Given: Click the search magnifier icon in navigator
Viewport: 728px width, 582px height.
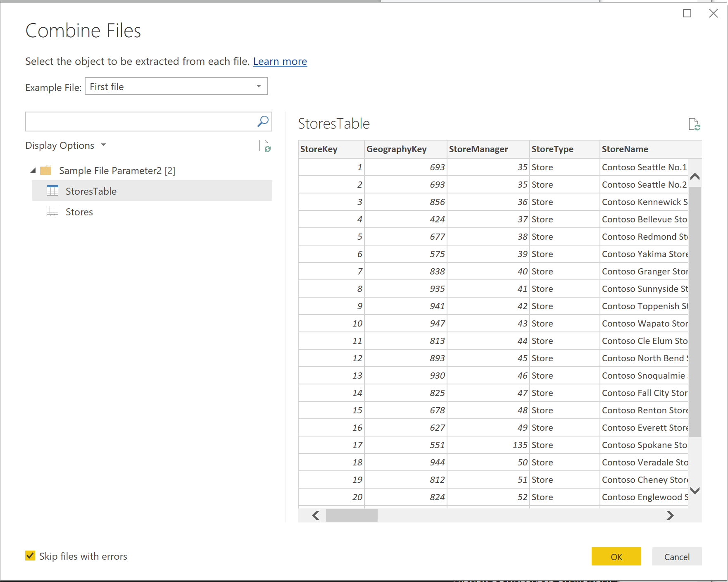Looking at the screenshot, I should (263, 121).
